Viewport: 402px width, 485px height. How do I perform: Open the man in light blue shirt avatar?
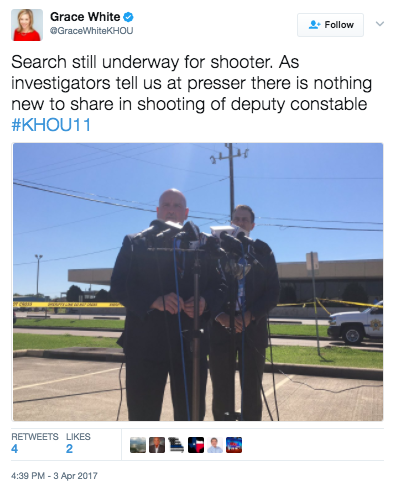[215, 445]
